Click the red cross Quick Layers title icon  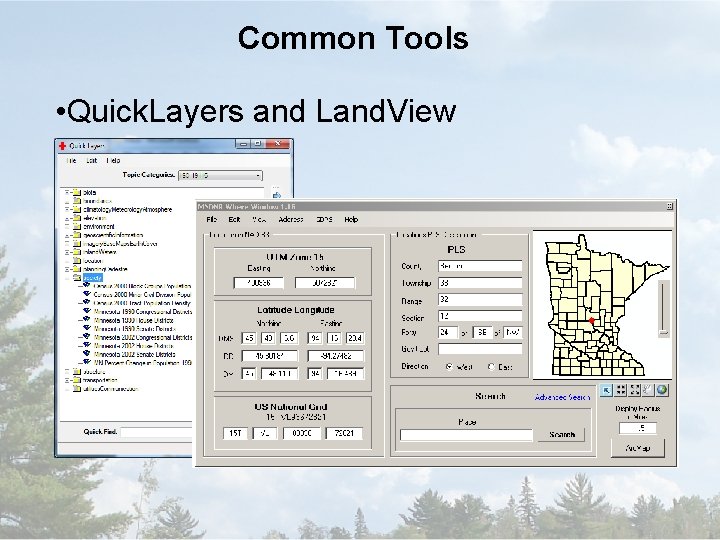tap(62, 146)
